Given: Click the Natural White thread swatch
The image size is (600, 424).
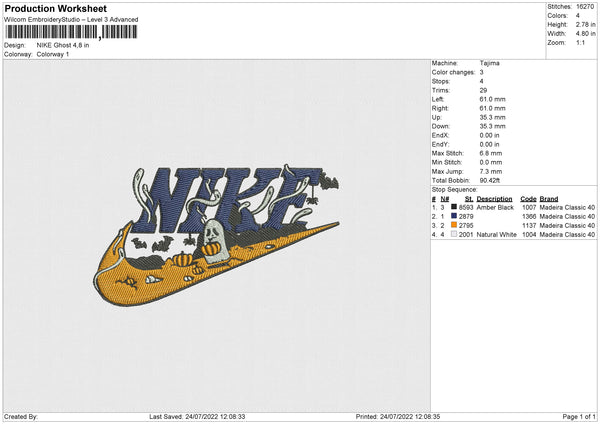Looking at the screenshot, I should tap(454, 234).
